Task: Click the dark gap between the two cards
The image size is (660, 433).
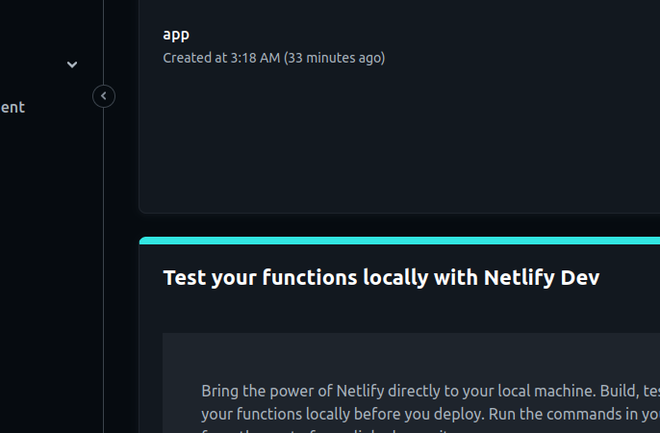Action: pos(400,225)
